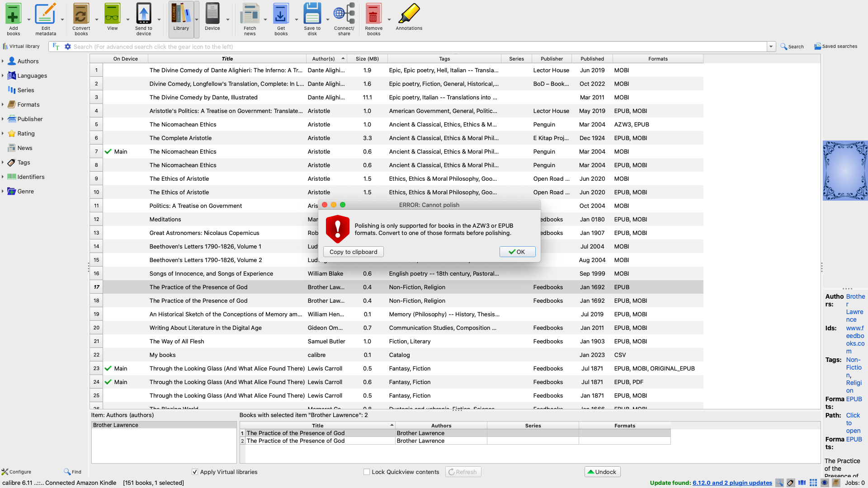Click the 6.12.0 update link
Screen dimensions: 868x488
732,483
